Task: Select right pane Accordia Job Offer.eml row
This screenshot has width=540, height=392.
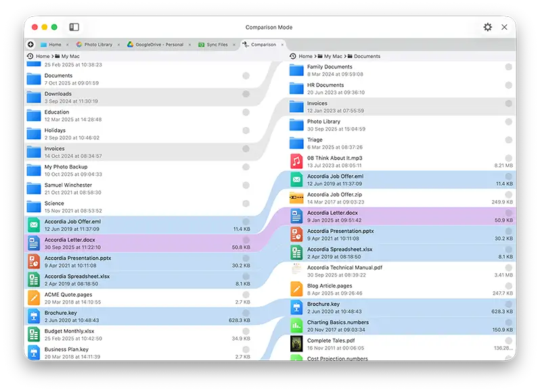Action: click(x=401, y=180)
